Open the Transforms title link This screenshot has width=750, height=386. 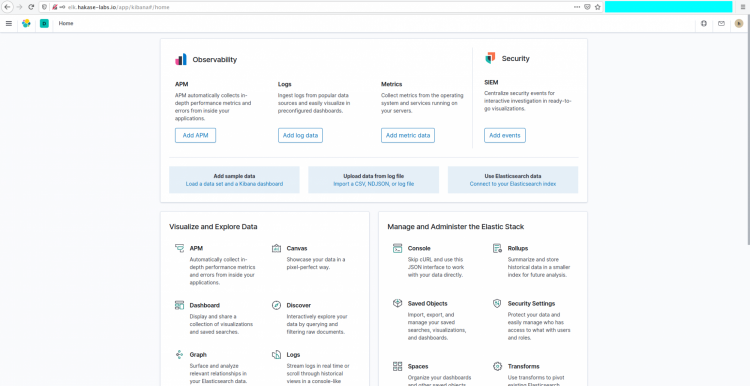[x=523, y=366]
